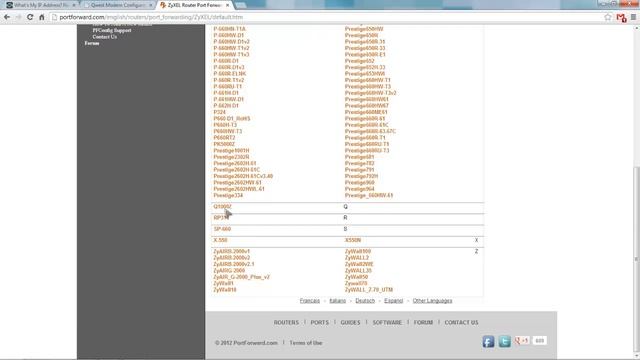
Task: Open the Prestige964 router link
Action: click(359, 189)
